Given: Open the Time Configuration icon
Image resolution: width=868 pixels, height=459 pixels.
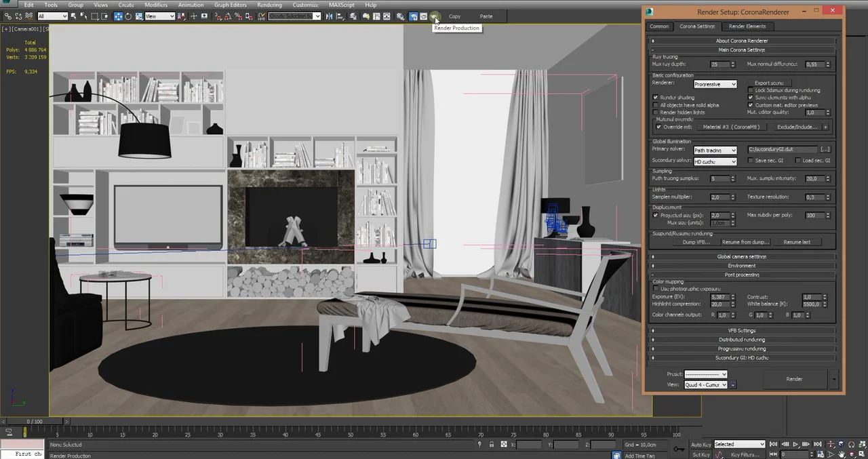Looking at the screenshot, I should [x=821, y=454].
